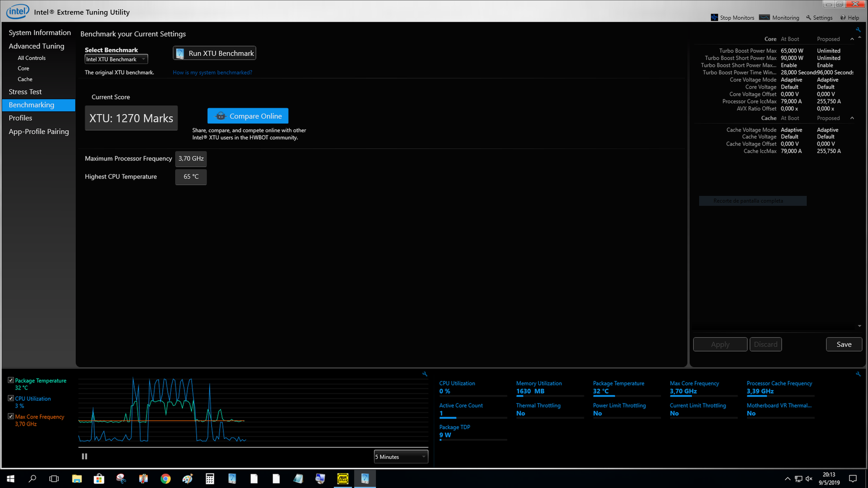The height and width of the screenshot is (488, 868).
Task: Click the Compare Online button
Action: pos(248,116)
